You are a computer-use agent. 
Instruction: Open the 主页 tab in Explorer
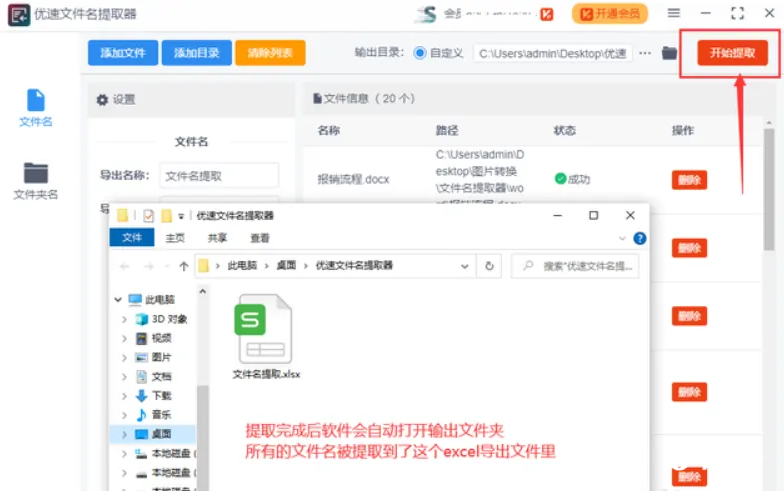(x=175, y=238)
